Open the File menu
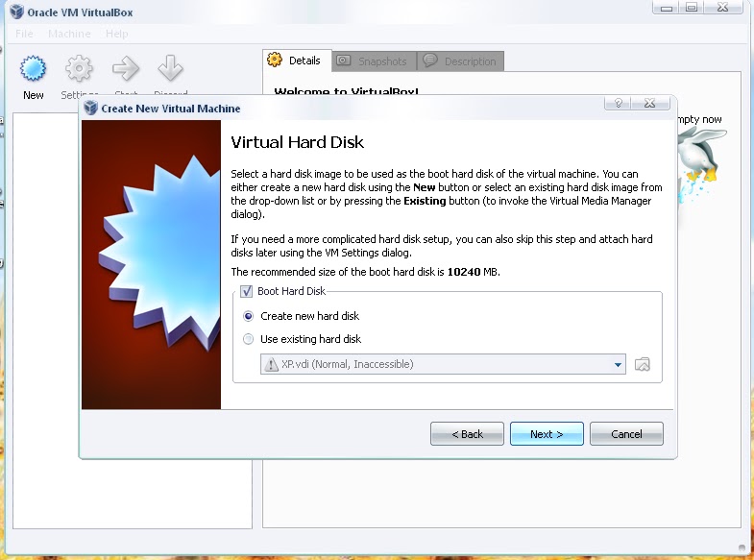 point(24,34)
